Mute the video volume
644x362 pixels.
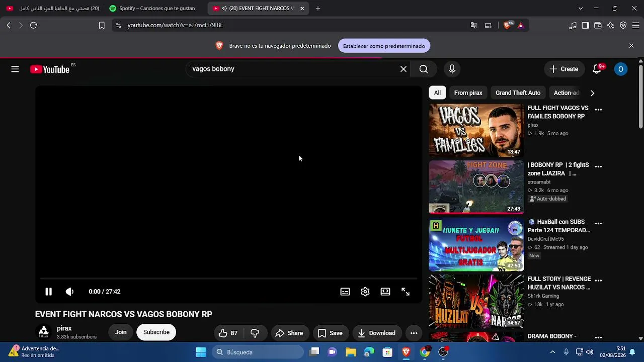70,292
